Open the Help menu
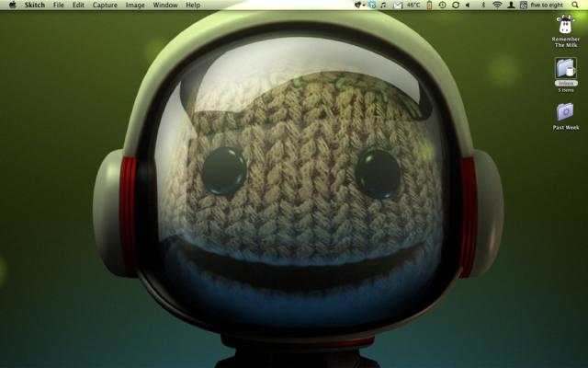The width and height of the screenshot is (588, 368). point(193,5)
